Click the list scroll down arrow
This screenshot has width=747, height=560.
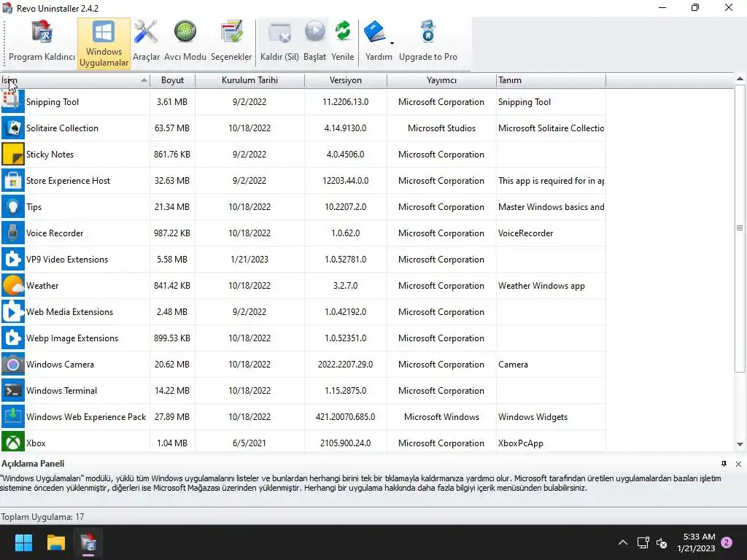pyautogui.click(x=740, y=444)
